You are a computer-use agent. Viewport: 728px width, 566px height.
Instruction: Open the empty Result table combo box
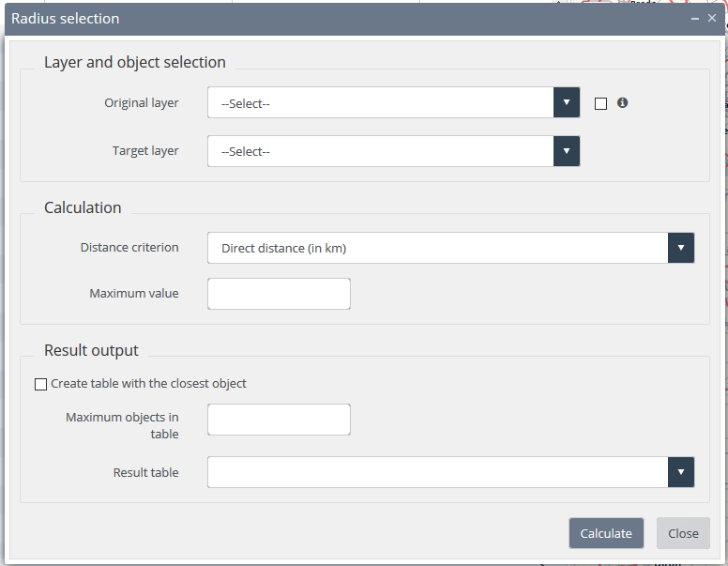point(437,472)
